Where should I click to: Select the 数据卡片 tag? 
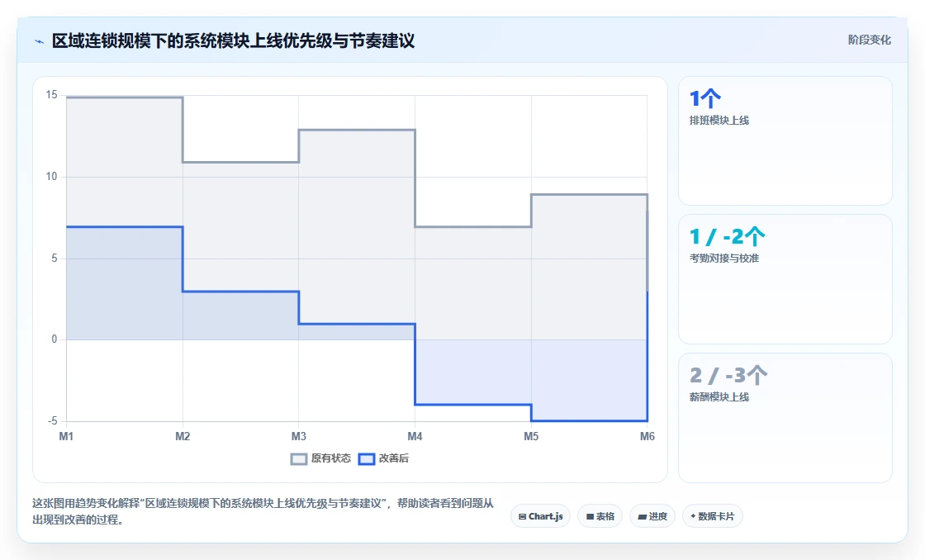pos(712,516)
